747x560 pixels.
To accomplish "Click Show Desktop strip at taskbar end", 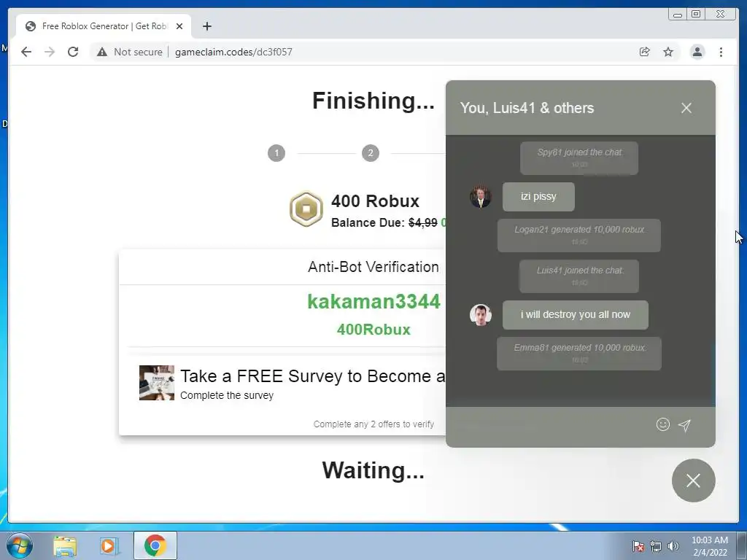I will coord(742,545).
